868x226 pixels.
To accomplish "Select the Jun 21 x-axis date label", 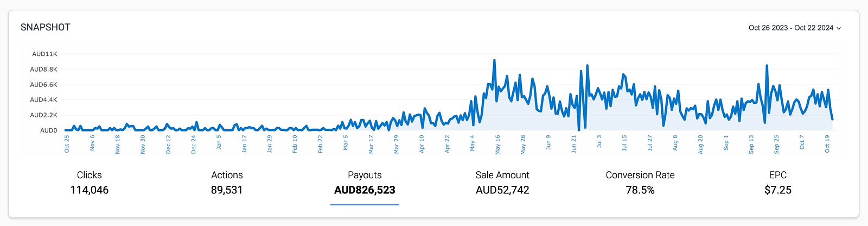I will [x=574, y=145].
